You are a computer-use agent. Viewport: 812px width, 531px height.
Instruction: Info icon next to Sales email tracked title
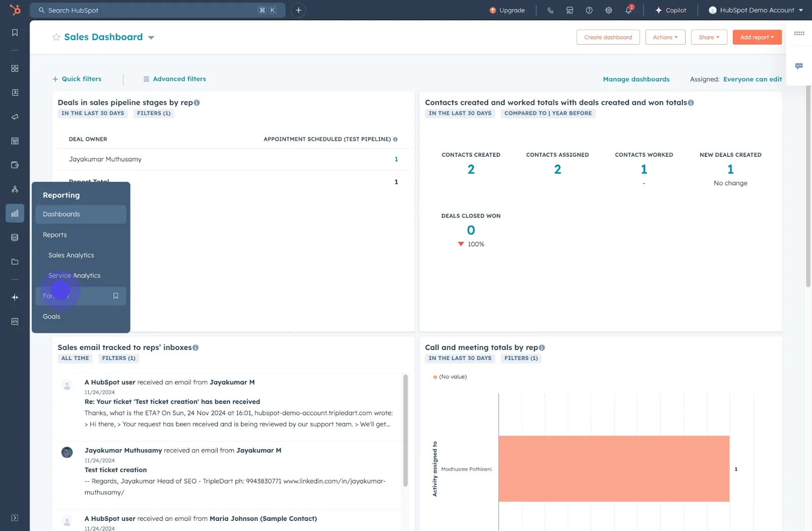coord(195,348)
